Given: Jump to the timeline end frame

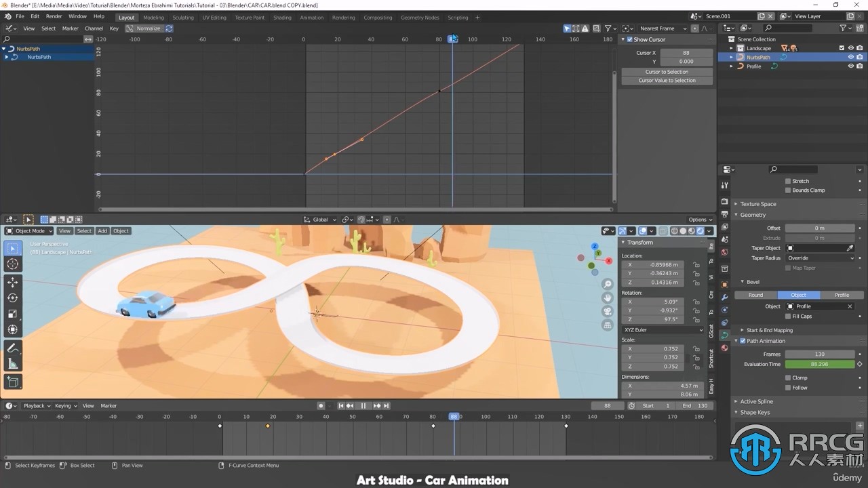Looking at the screenshot, I should coord(386,405).
